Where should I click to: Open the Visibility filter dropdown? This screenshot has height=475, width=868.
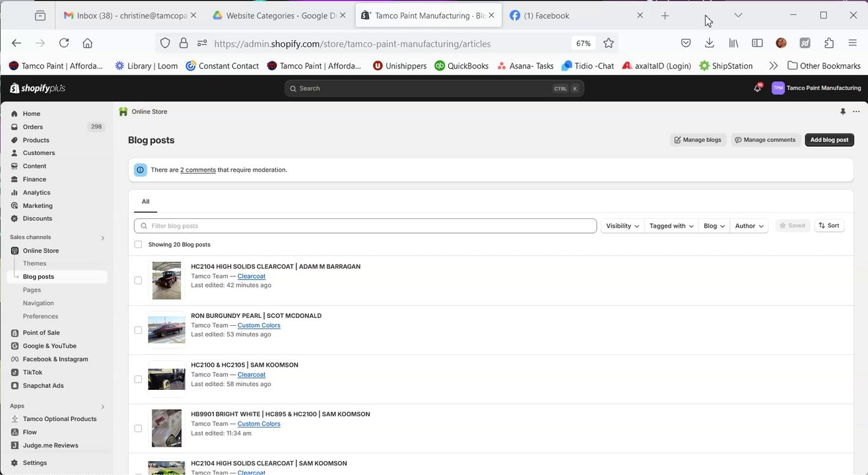[x=622, y=226]
